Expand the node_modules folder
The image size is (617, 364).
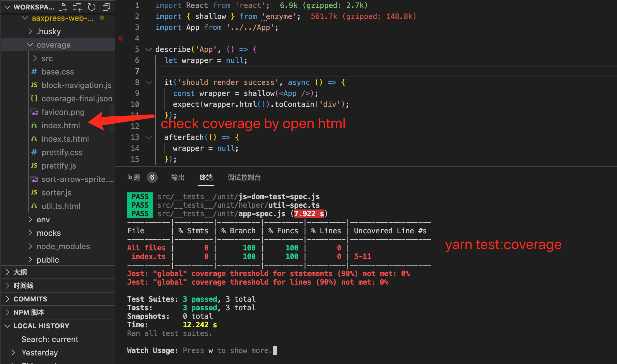(x=63, y=246)
